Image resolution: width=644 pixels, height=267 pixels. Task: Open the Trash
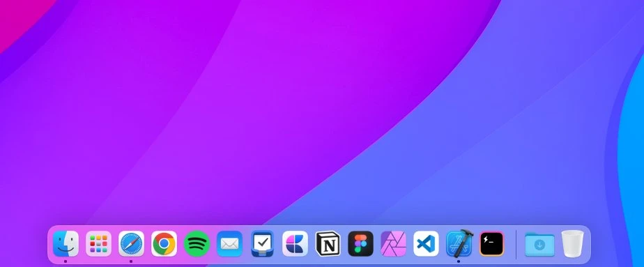(x=572, y=243)
